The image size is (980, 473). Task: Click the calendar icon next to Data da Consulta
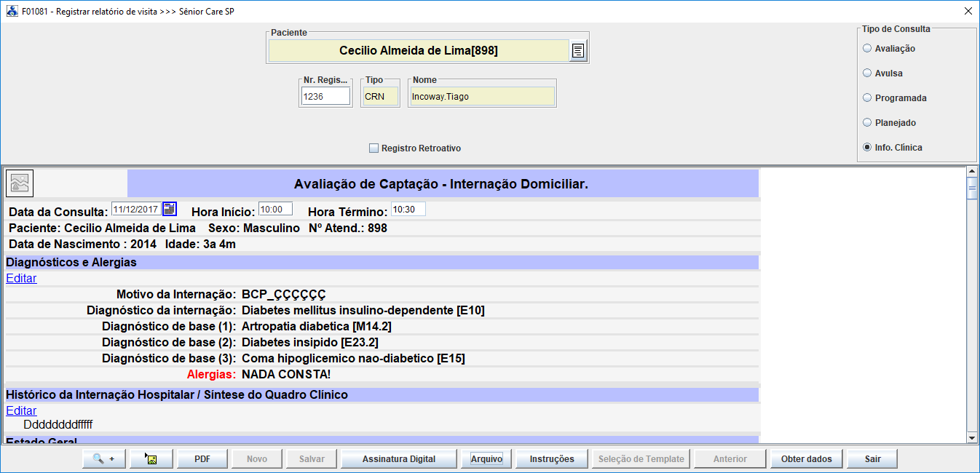point(169,210)
